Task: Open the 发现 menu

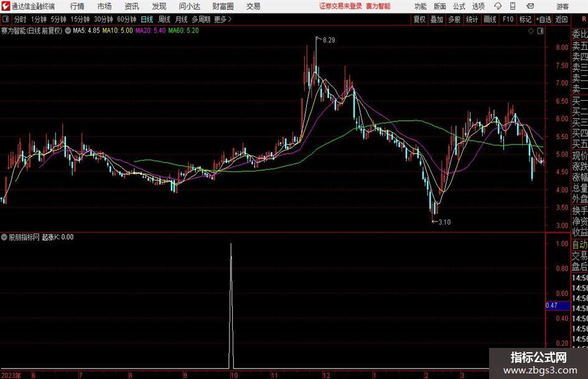Action: click(159, 6)
